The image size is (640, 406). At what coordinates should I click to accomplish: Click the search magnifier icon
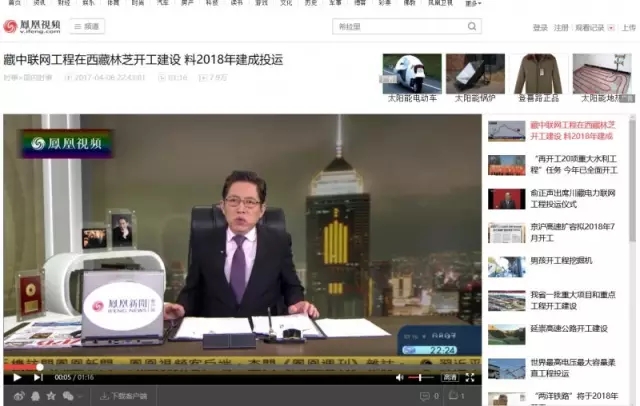point(472,27)
